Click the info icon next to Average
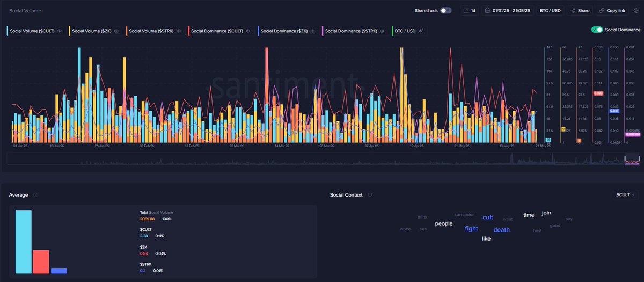The image size is (644, 282). point(35,195)
